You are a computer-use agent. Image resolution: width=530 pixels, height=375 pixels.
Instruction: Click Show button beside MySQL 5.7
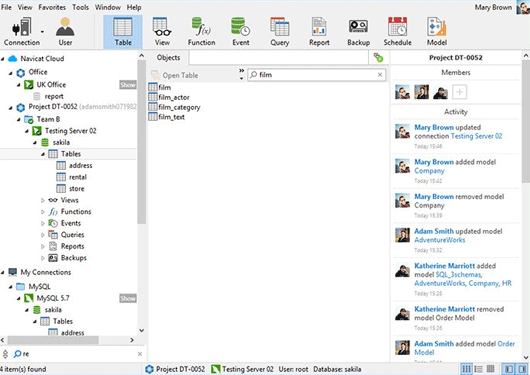tap(128, 298)
